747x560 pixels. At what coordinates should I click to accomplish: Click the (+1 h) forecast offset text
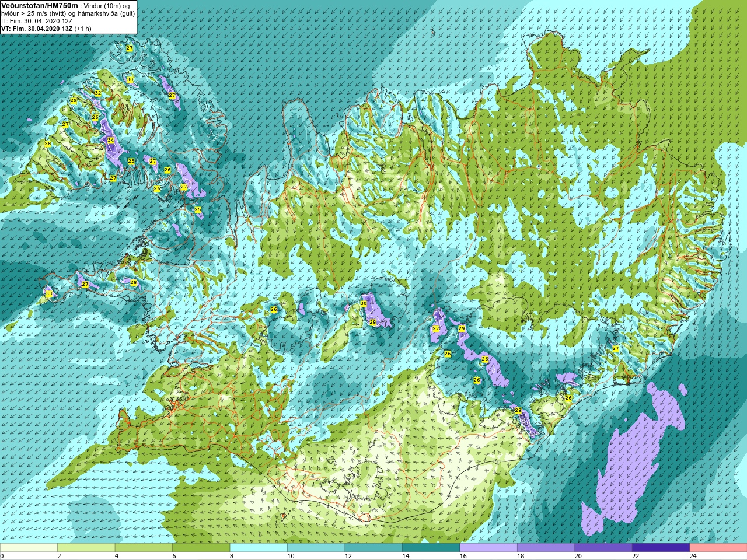[x=83, y=29]
